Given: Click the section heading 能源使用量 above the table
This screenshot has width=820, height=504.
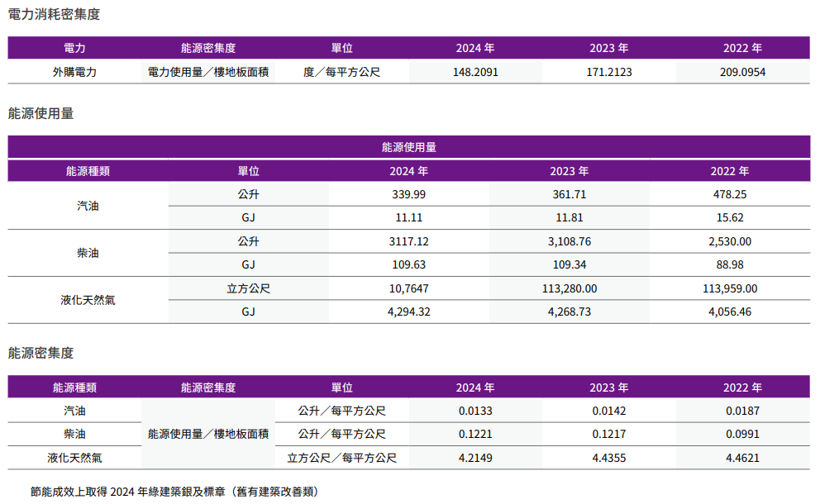Looking at the screenshot, I should 41,113.
